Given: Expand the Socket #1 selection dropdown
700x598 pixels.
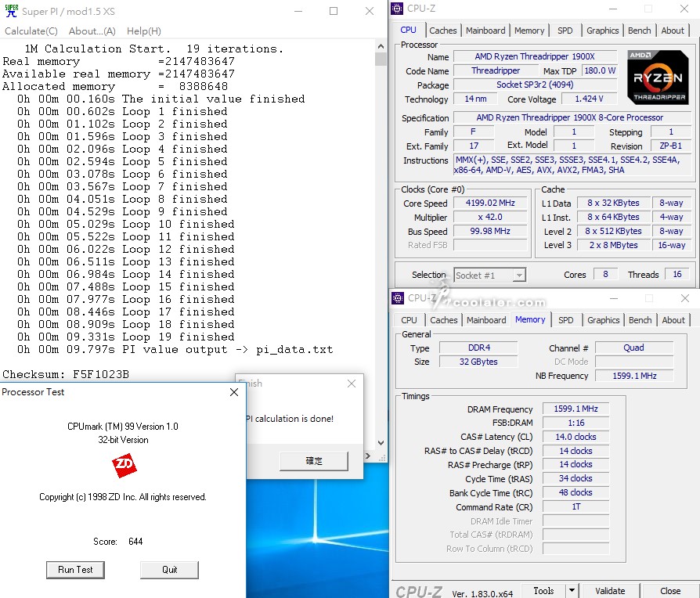Looking at the screenshot, I should click(x=519, y=276).
